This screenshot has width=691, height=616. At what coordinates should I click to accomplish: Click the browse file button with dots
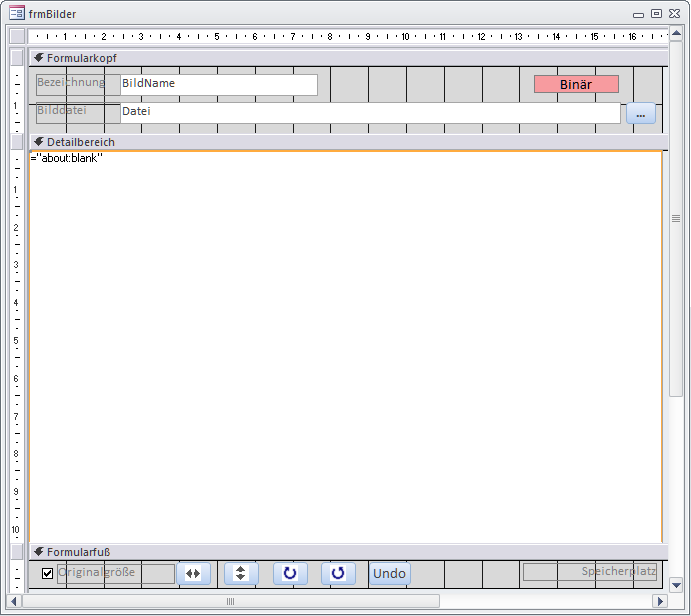(x=641, y=114)
